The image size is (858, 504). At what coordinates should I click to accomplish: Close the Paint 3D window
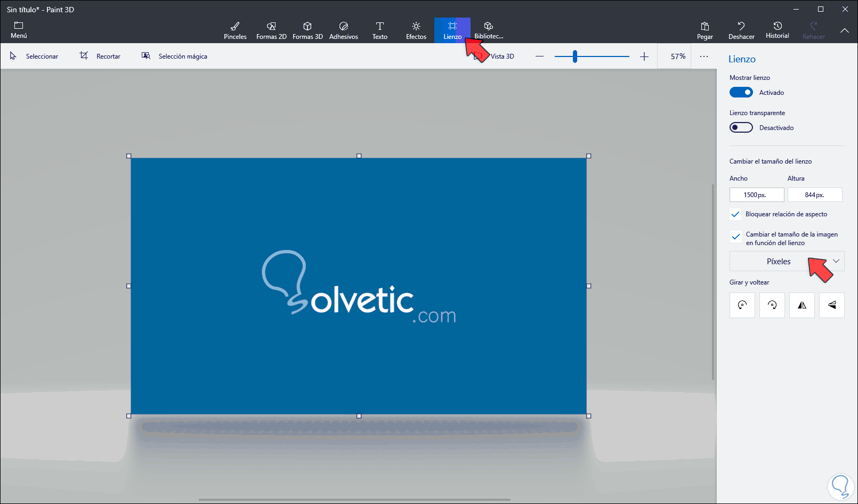(x=845, y=9)
